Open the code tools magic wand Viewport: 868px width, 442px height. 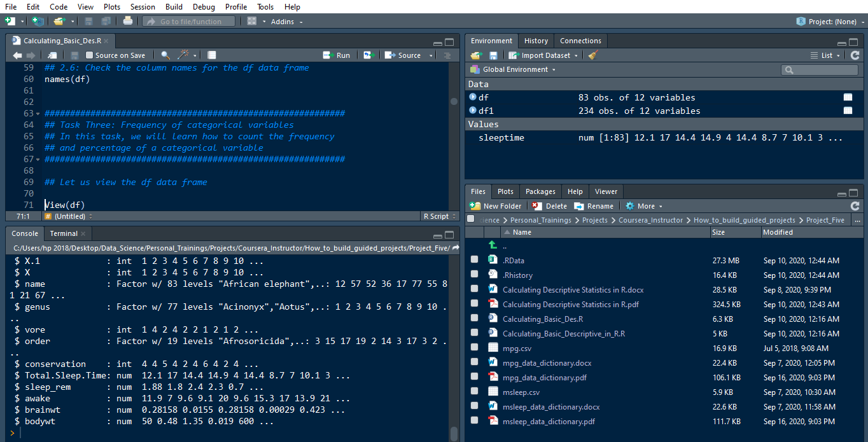coord(183,55)
